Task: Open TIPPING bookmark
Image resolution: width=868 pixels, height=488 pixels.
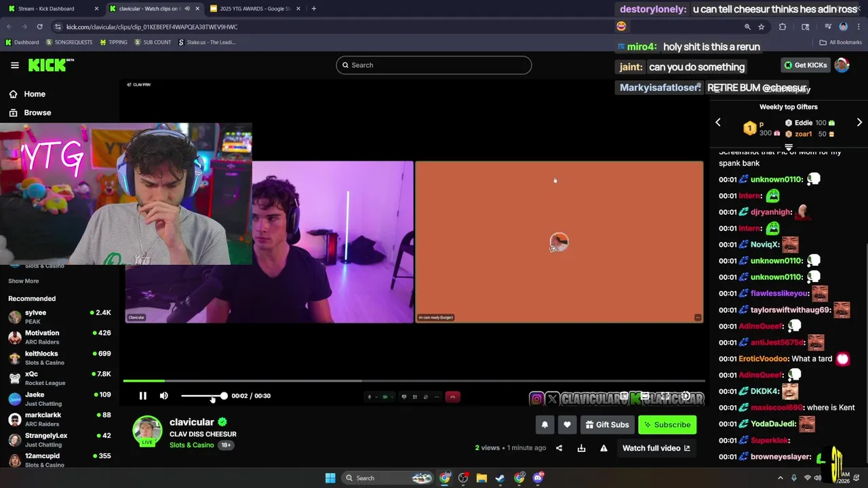Action: [113, 42]
